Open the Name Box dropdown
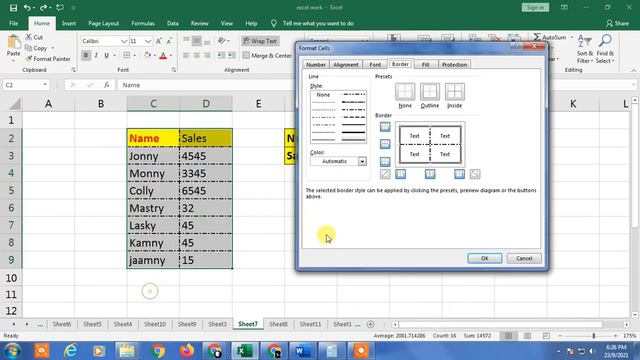The width and height of the screenshot is (640, 360). tap(45, 85)
